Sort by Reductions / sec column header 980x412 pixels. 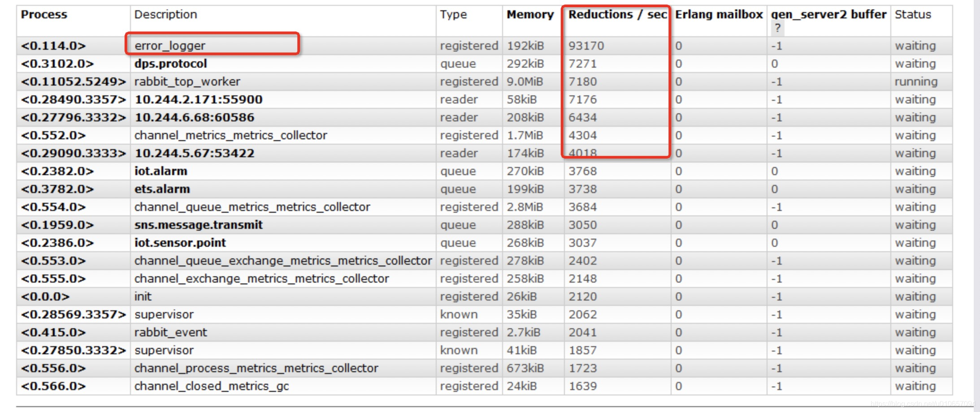618,14
